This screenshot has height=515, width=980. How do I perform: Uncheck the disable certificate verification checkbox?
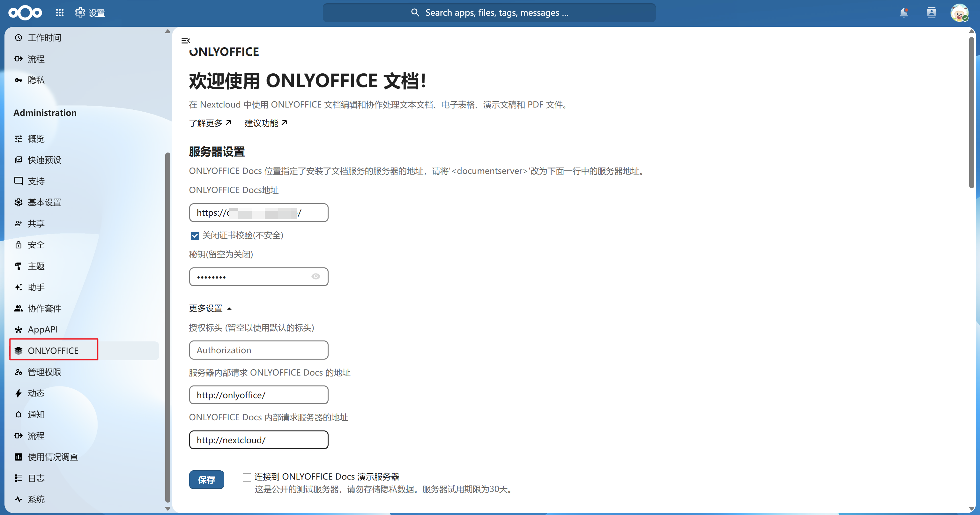pyautogui.click(x=195, y=235)
